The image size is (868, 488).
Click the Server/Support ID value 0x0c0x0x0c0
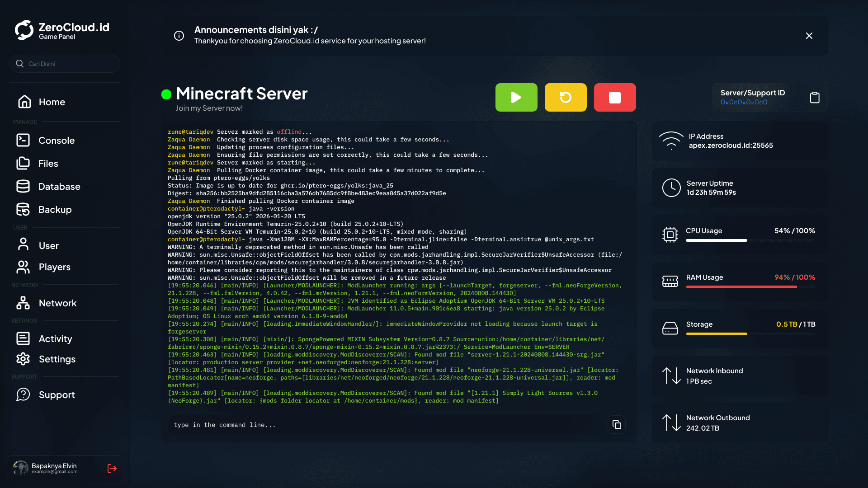(744, 103)
